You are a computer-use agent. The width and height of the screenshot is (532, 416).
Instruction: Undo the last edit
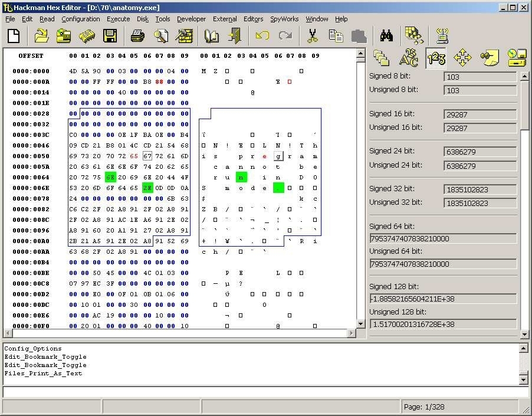262,35
